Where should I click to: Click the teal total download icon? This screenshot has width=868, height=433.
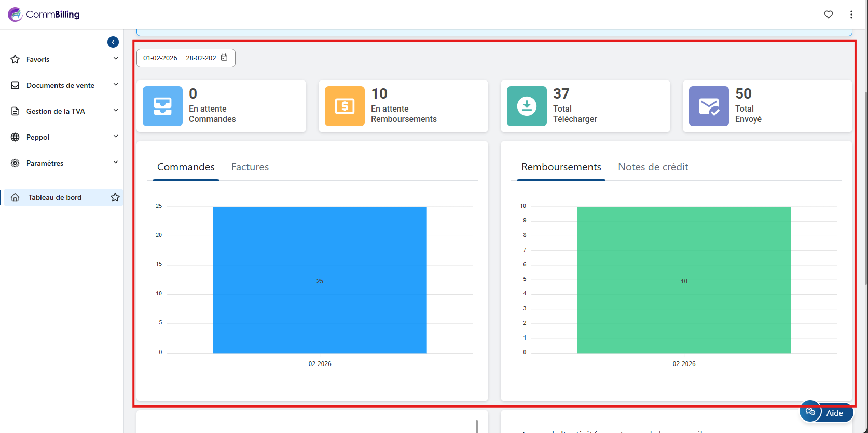click(527, 106)
